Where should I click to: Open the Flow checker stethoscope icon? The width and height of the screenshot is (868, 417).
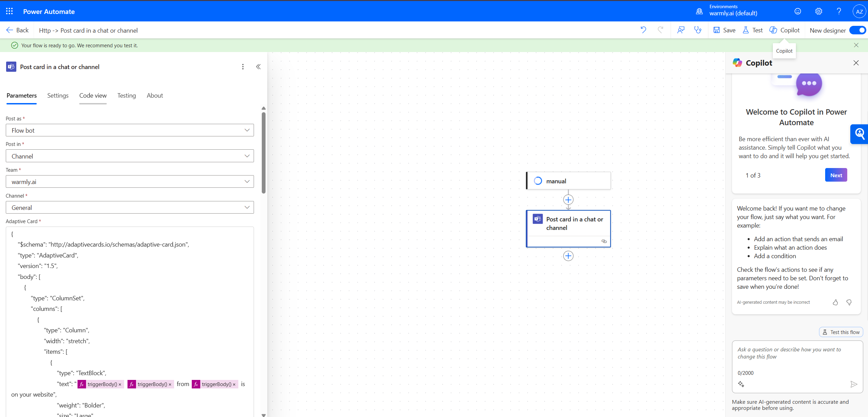click(x=698, y=30)
